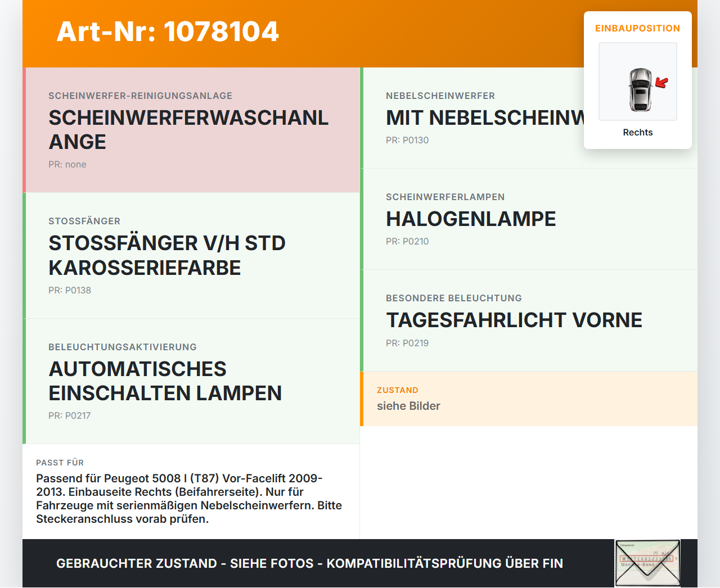Click the car position image with red arrow
This screenshot has height=588, width=720.
(x=638, y=82)
